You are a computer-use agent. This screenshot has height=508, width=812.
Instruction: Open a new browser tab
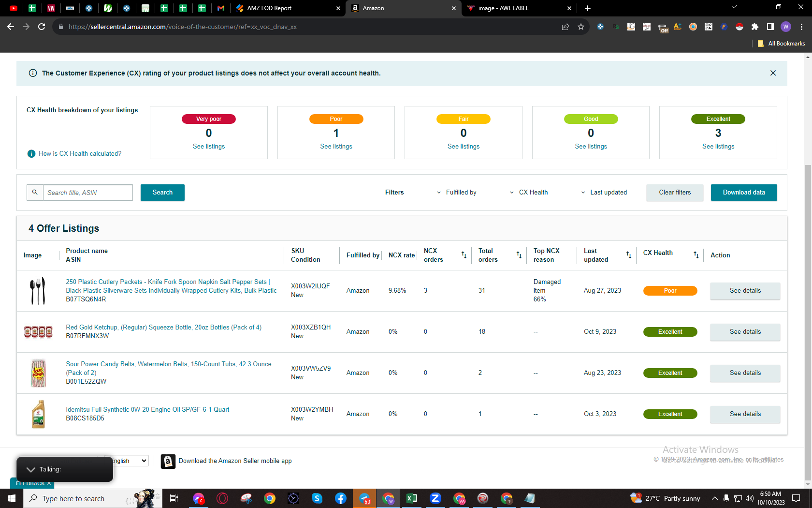(x=588, y=8)
